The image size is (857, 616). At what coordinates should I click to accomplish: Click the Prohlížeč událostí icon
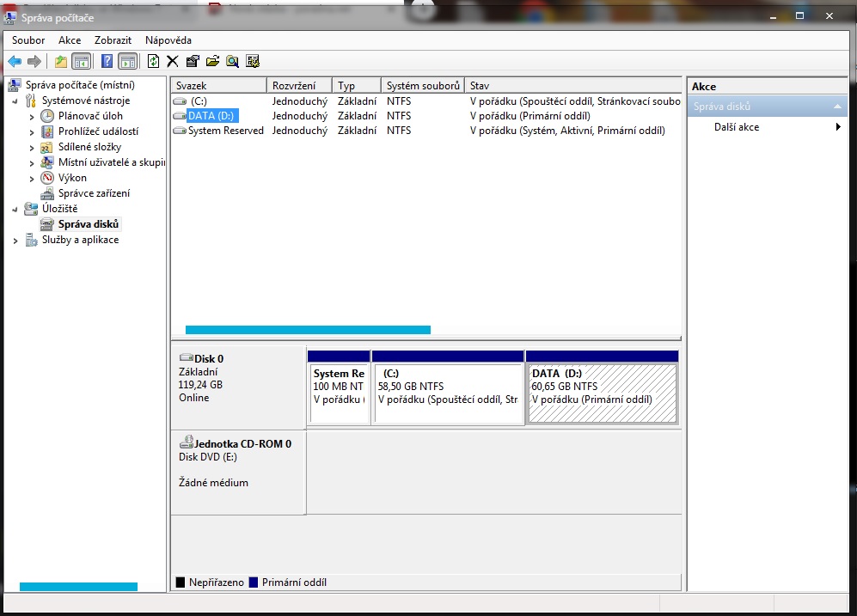[47, 131]
